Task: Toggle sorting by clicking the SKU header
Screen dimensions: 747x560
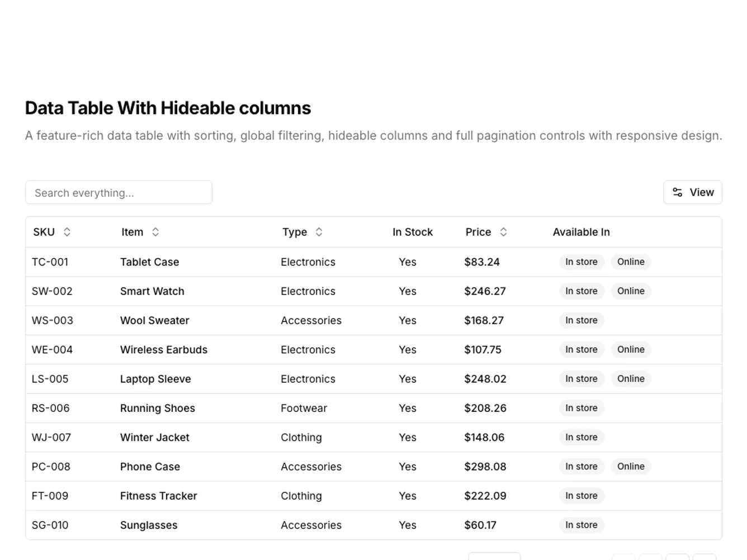Action: pos(44,231)
